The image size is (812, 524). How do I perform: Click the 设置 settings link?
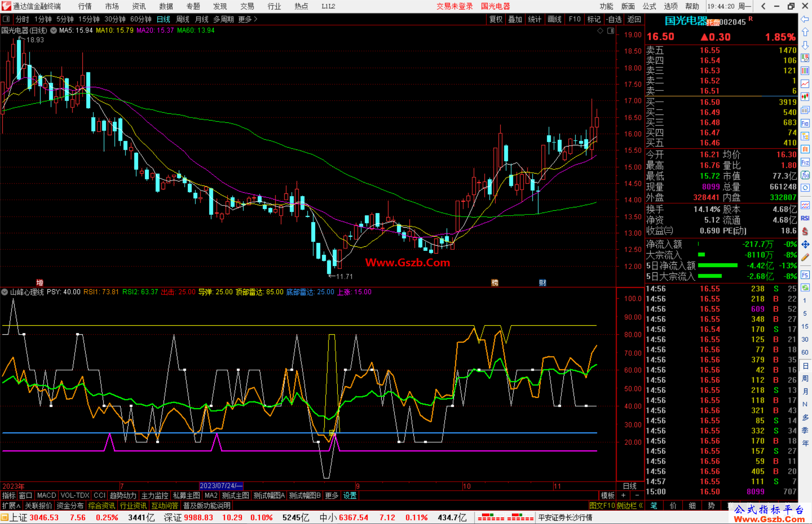coord(350,495)
